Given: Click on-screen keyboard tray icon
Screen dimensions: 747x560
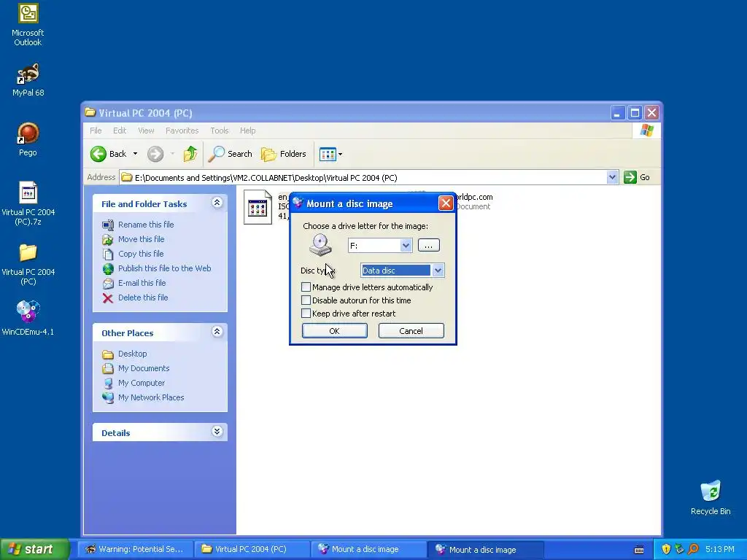Looking at the screenshot, I should (x=639, y=550).
